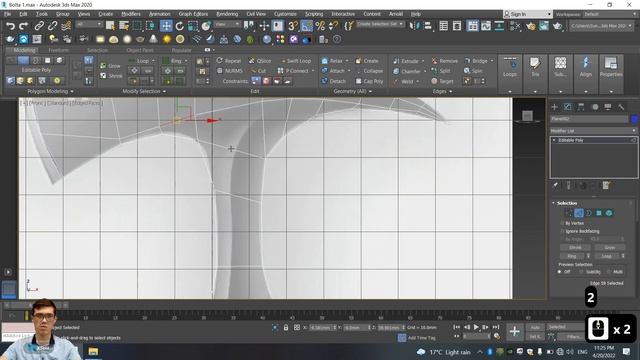Expand the Modify Selection panel arrow
Image resolution: width=640 pixels, height=360 pixels.
pos(164,91)
